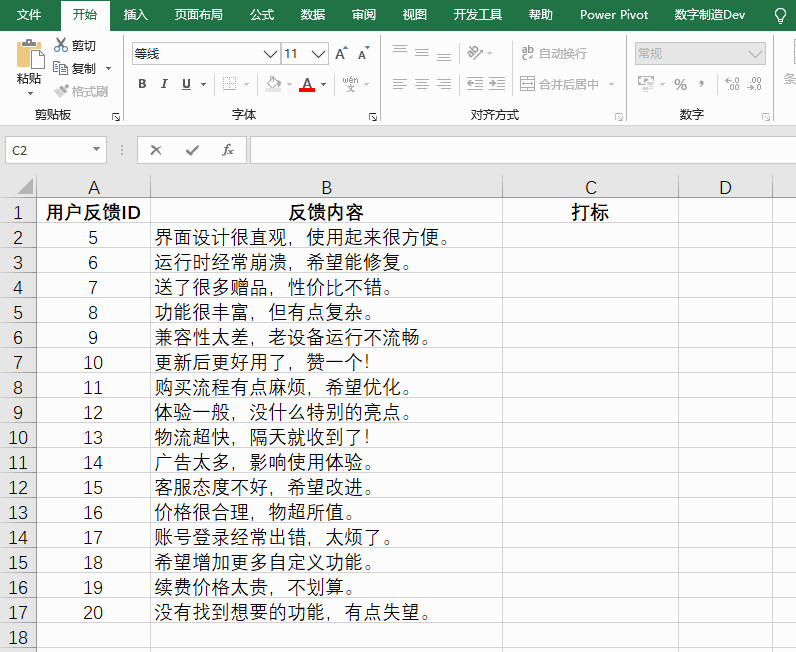Toggle Bold formatting
Image resolution: width=796 pixels, height=652 pixels.
(x=142, y=85)
